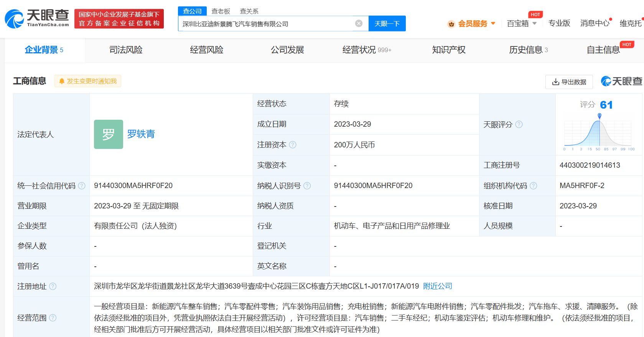Expand the 百宝箱 dropdown arrow
644x337 pixels.
tap(534, 23)
